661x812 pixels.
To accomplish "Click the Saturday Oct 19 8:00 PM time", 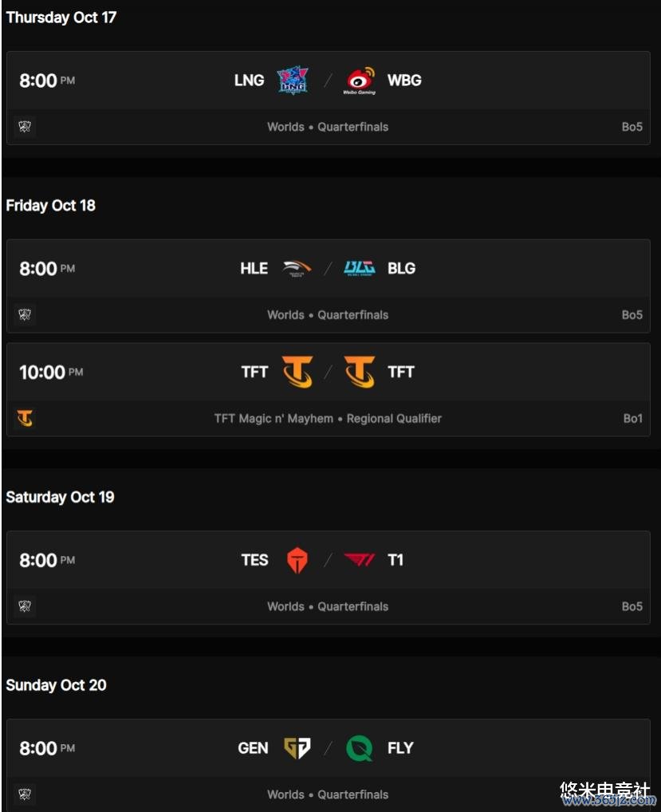I will pos(47,560).
